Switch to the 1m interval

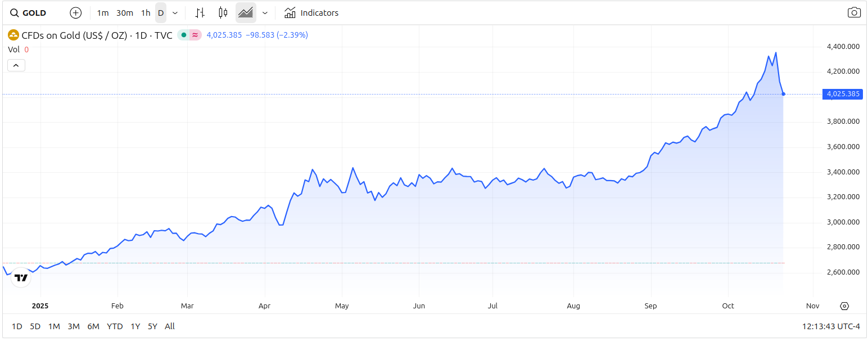pos(103,13)
